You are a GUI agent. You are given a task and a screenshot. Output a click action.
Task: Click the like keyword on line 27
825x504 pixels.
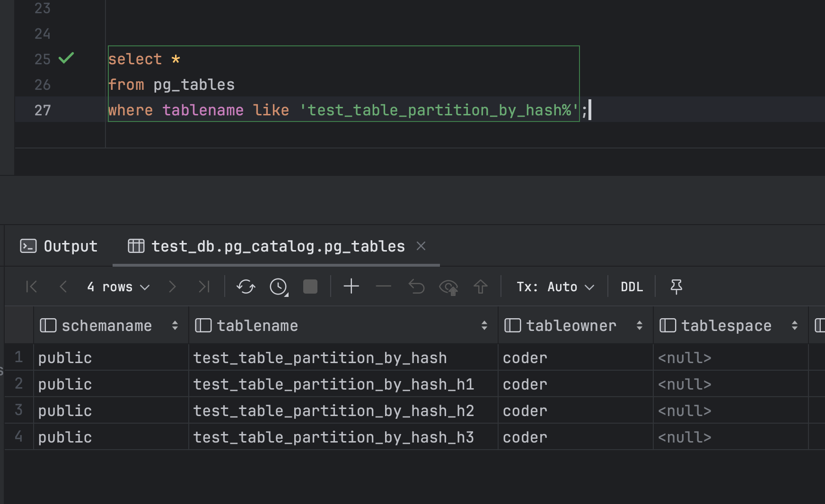[x=271, y=110]
